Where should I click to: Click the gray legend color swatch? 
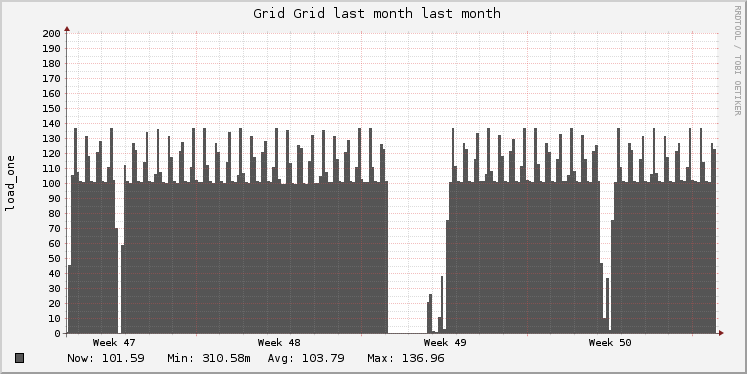tap(20, 358)
